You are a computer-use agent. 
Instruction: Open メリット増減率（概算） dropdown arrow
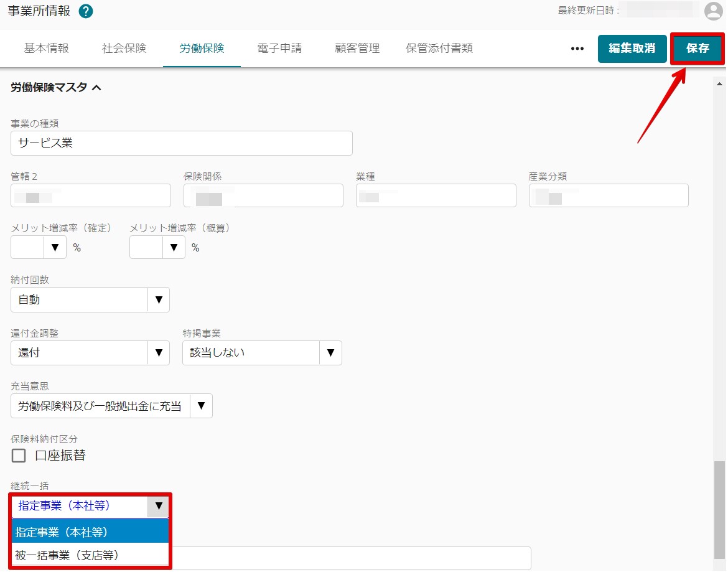(174, 248)
